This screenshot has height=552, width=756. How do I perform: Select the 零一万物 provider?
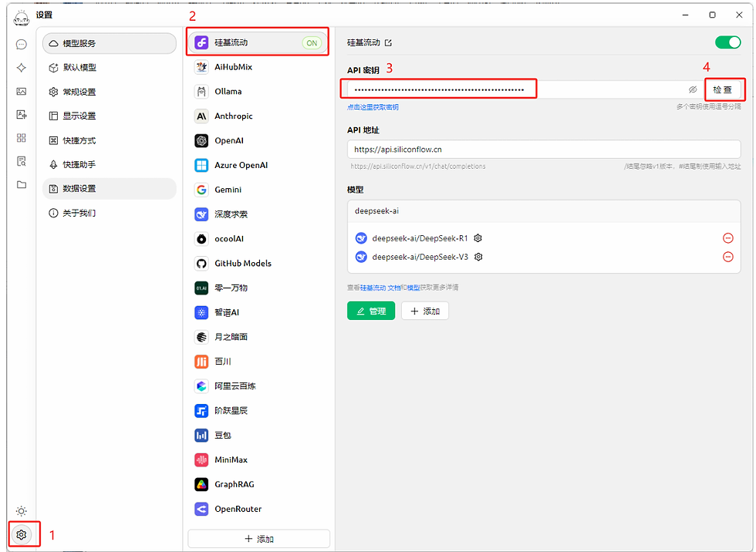(258, 288)
